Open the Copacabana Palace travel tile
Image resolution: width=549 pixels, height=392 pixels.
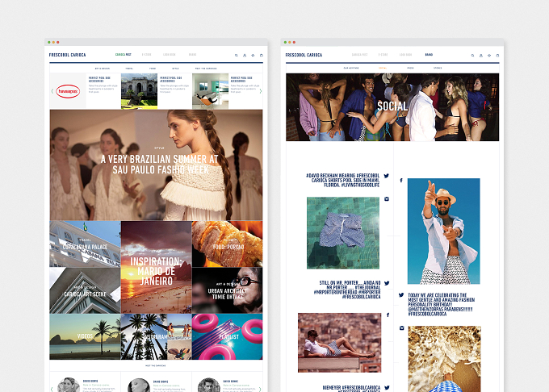pyautogui.click(x=85, y=244)
